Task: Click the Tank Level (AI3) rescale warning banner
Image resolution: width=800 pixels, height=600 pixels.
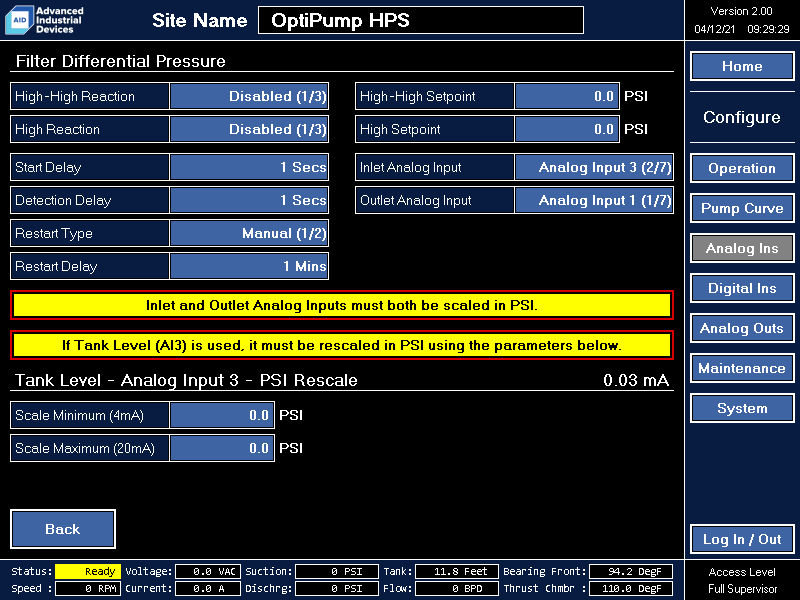Action: click(342, 345)
